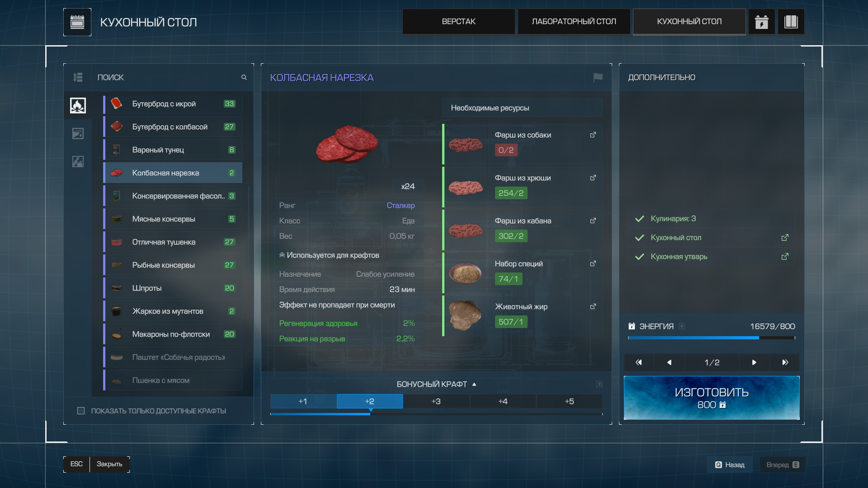The width and height of the screenshot is (868, 488).
Task: Select the second category icon in sidebar
Action: pos(78,133)
